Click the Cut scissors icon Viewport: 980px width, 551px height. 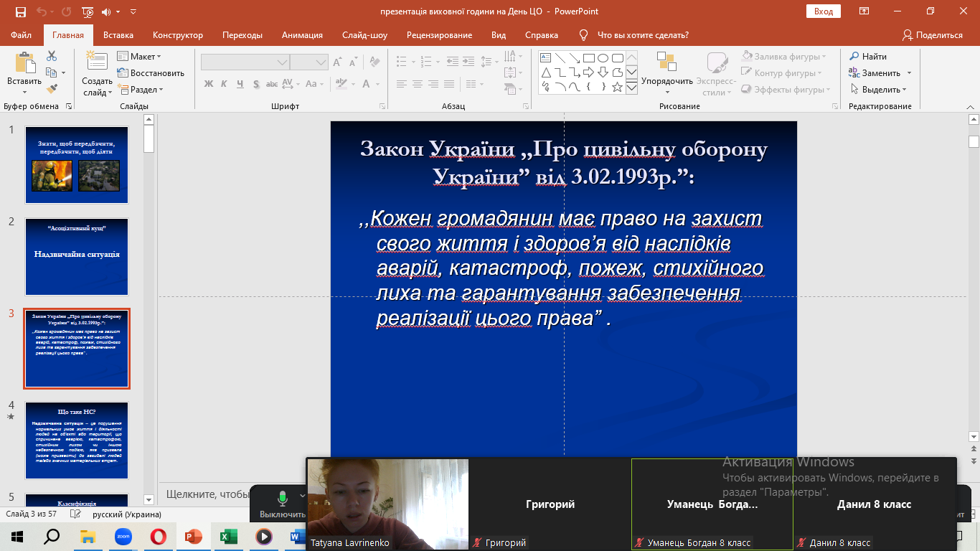coord(52,56)
